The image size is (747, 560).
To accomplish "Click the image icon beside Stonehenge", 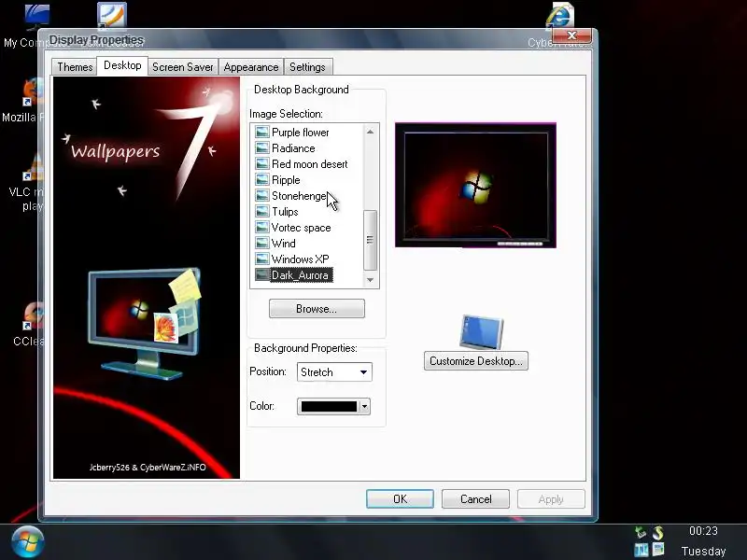I will (262, 195).
